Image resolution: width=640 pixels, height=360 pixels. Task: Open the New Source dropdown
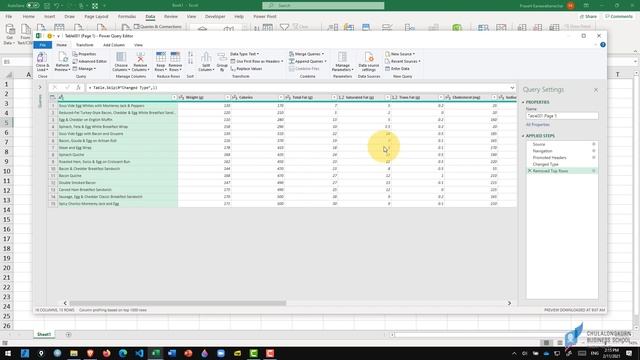click(400, 54)
